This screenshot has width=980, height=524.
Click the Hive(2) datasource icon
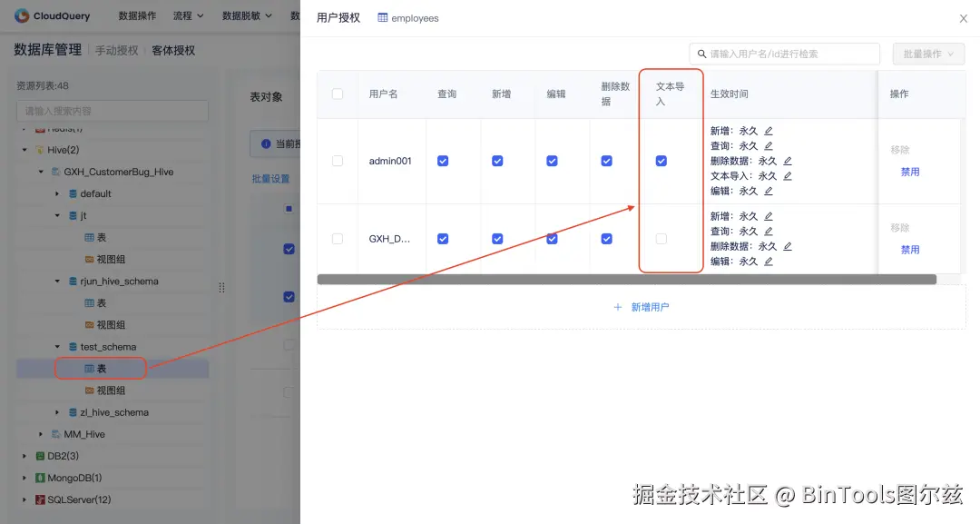click(x=40, y=150)
